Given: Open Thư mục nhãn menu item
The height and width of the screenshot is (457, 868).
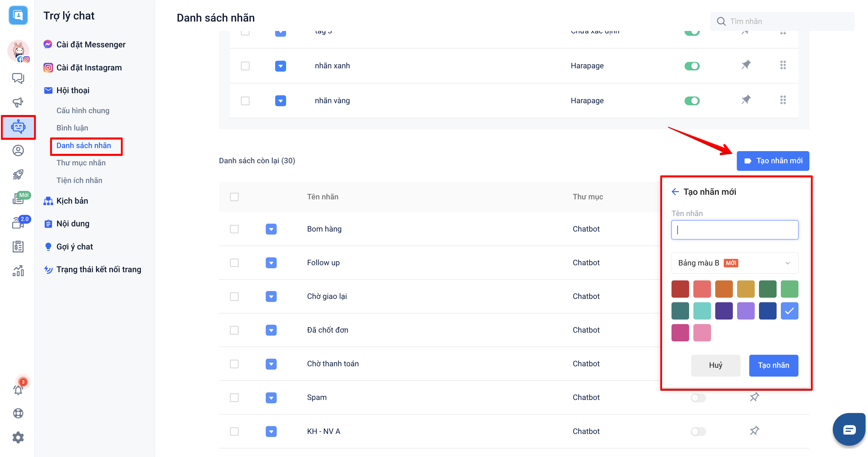Looking at the screenshot, I should tap(81, 163).
